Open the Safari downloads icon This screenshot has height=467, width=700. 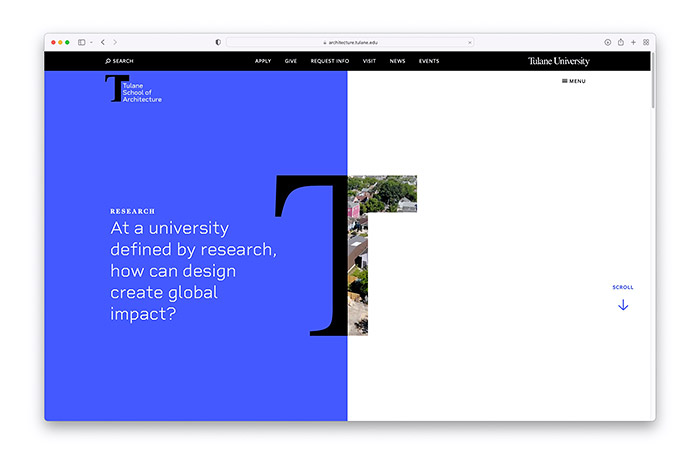(x=607, y=42)
